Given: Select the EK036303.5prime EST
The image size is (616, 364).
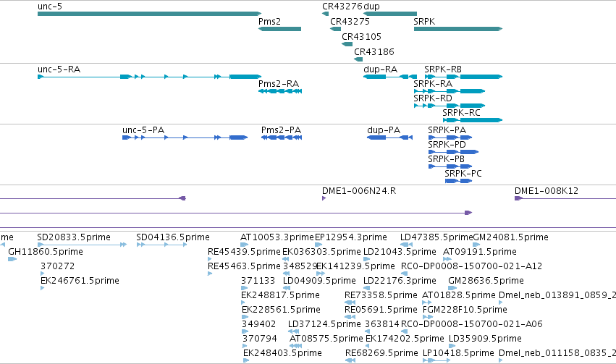Looking at the screenshot, I should click(x=286, y=259).
